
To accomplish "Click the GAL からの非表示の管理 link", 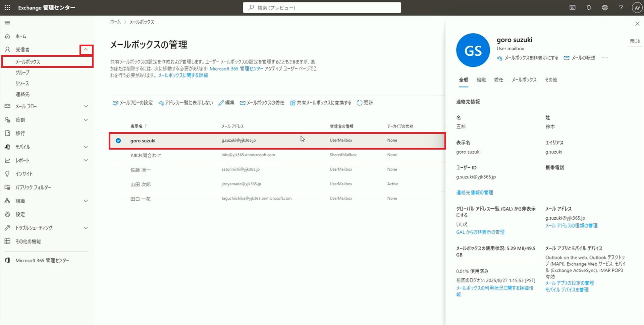I will pyautogui.click(x=480, y=232).
